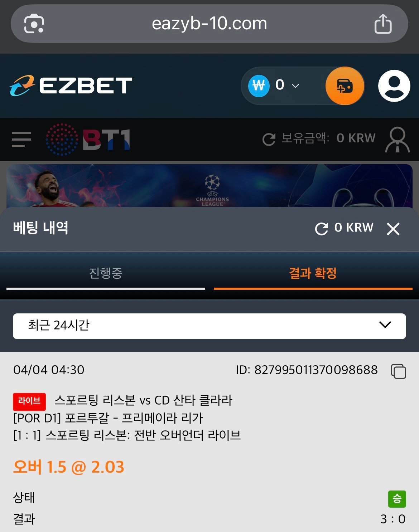Image resolution: width=419 pixels, height=532 pixels.
Task: Click the BT1 sportsbook logo
Action: 88,139
